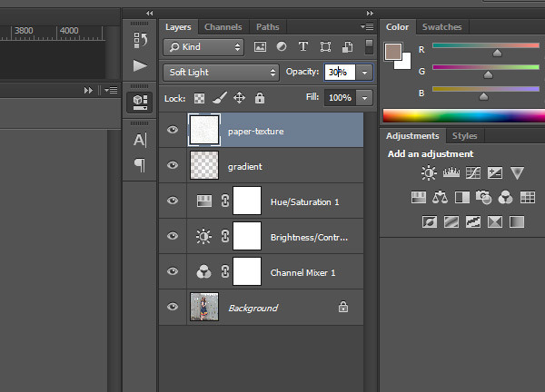Add a Color Balance adjustment

[x=441, y=197]
